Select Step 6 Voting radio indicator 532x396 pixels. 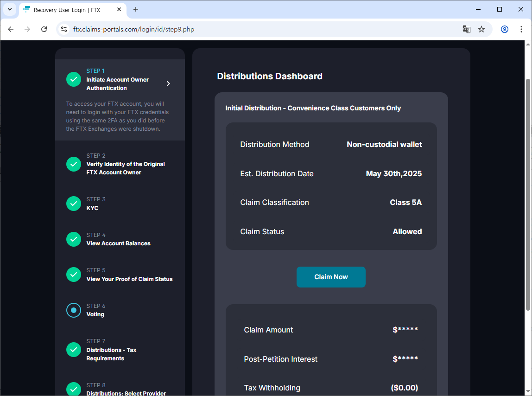[x=74, y=310]
